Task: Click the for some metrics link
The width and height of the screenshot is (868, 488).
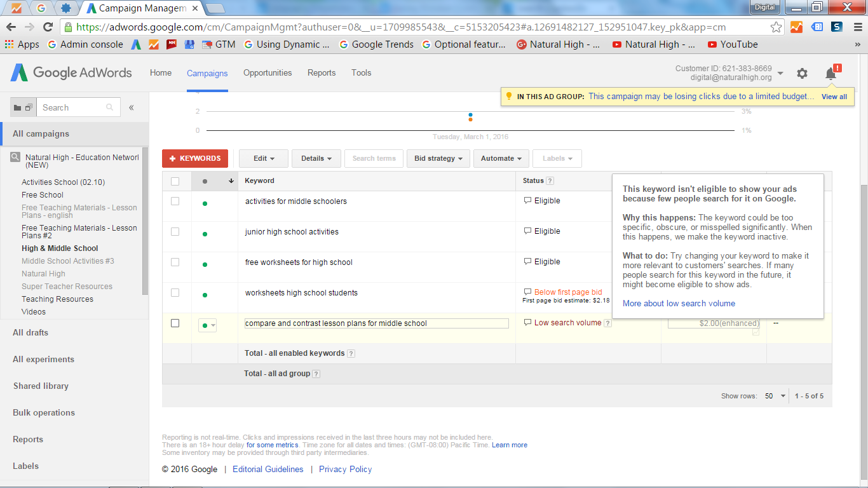Action: click(273, 445)
